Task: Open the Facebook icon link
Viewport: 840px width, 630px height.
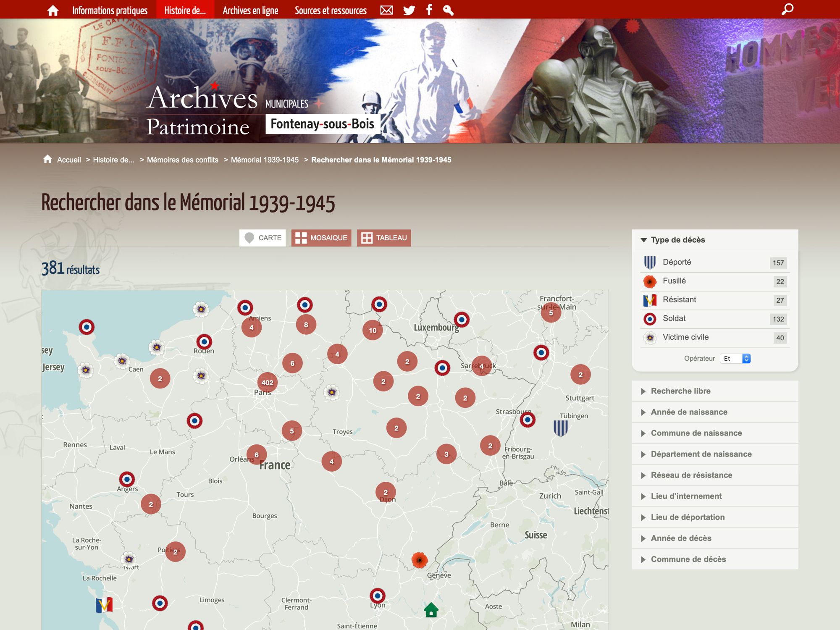Action: [x=429, y=10]
